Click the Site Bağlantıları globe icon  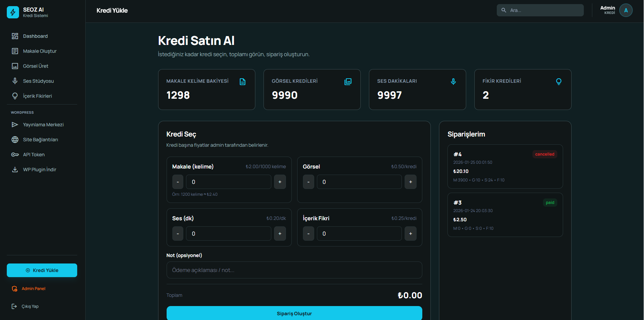15,140
